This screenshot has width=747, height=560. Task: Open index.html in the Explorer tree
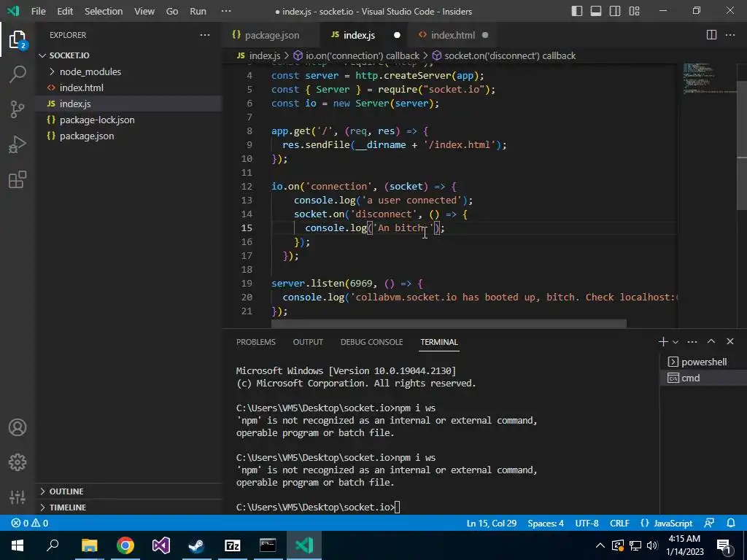click(128, 87)
